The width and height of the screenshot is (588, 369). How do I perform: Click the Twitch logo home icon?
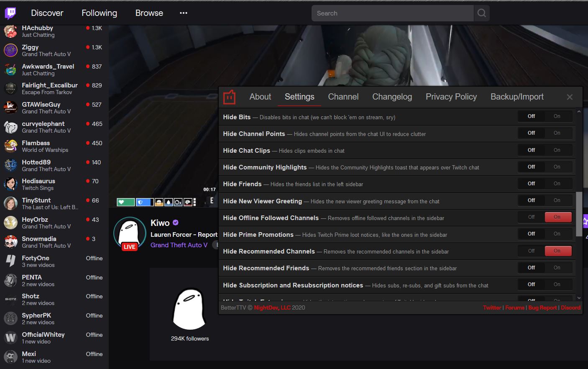(10, 13)
